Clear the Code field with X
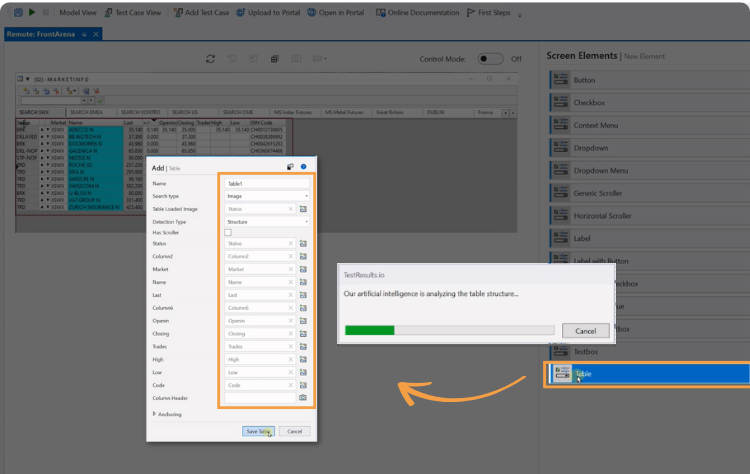750x474 pixels. [x=290, y=385]
